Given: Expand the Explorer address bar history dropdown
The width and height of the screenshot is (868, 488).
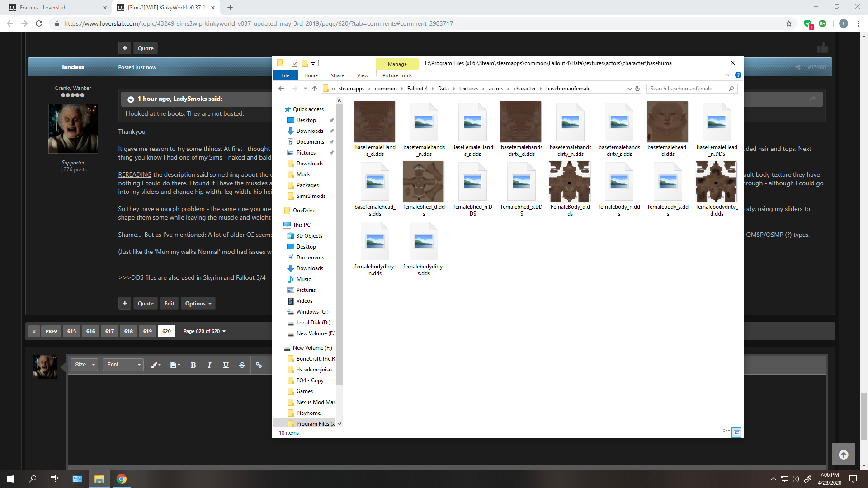Looking at the screenshot, I should coord(629,89).
